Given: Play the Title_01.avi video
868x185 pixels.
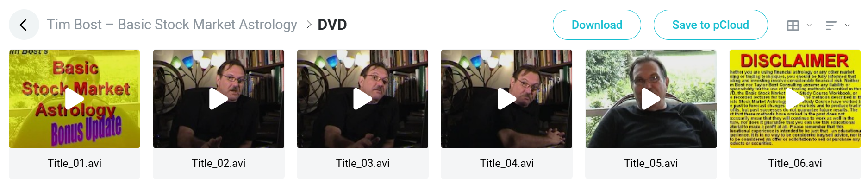Looking at the screenshot, I should [x=75, y=99].
